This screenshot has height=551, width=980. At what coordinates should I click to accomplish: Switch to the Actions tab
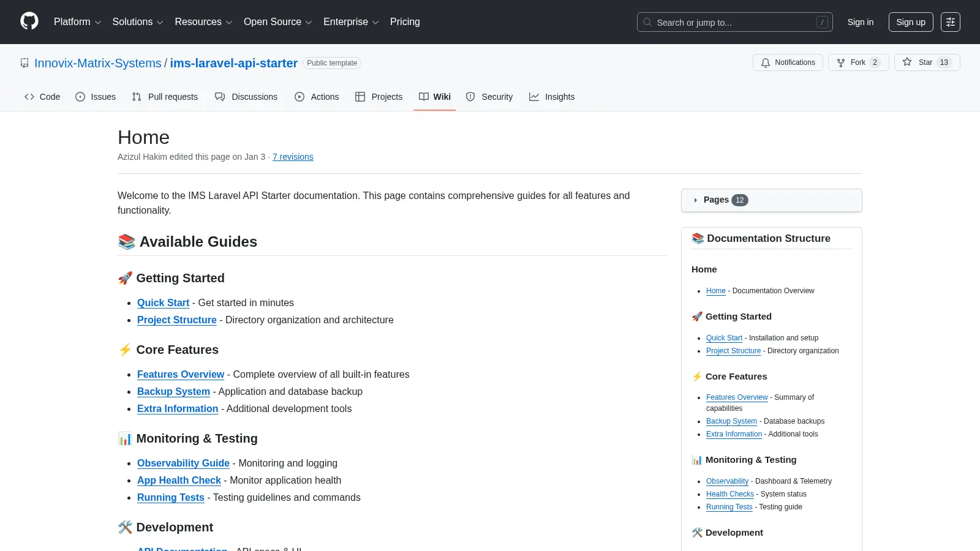(317, 97)
